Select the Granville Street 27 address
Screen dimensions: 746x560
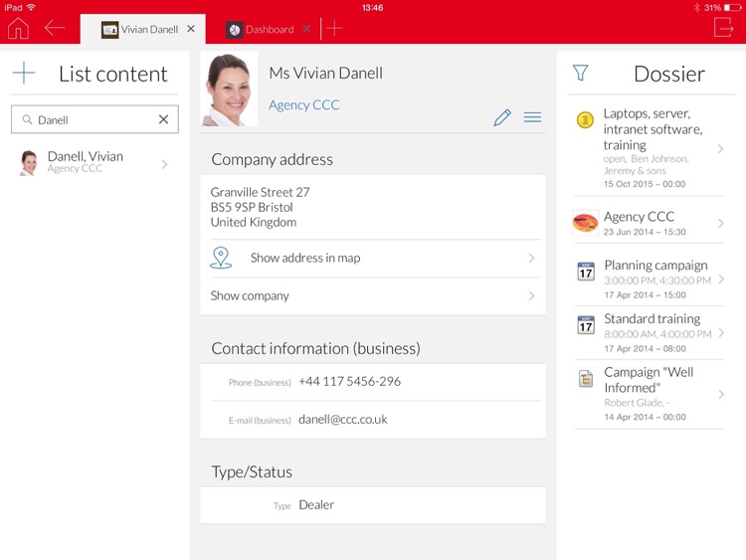pyautogui.click(x=261, y=207)
